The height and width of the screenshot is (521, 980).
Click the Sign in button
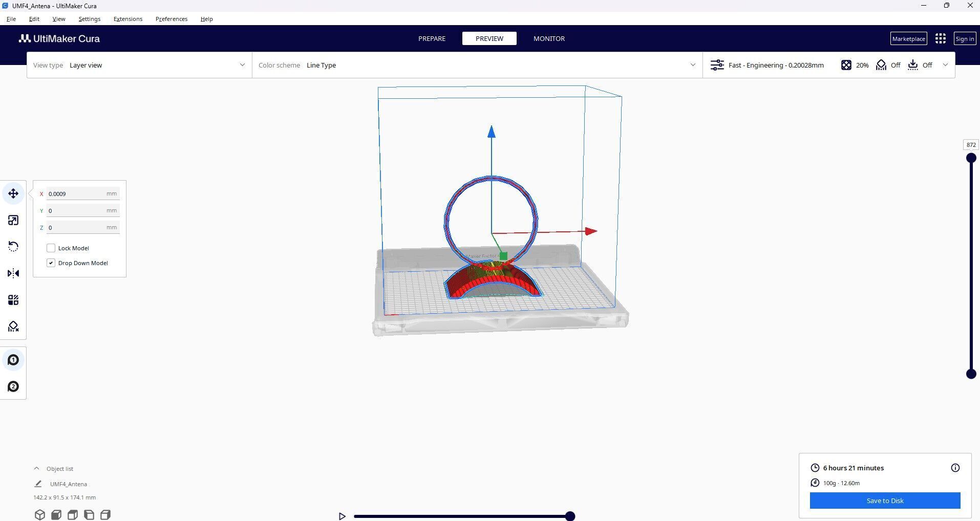pos(965,38)
